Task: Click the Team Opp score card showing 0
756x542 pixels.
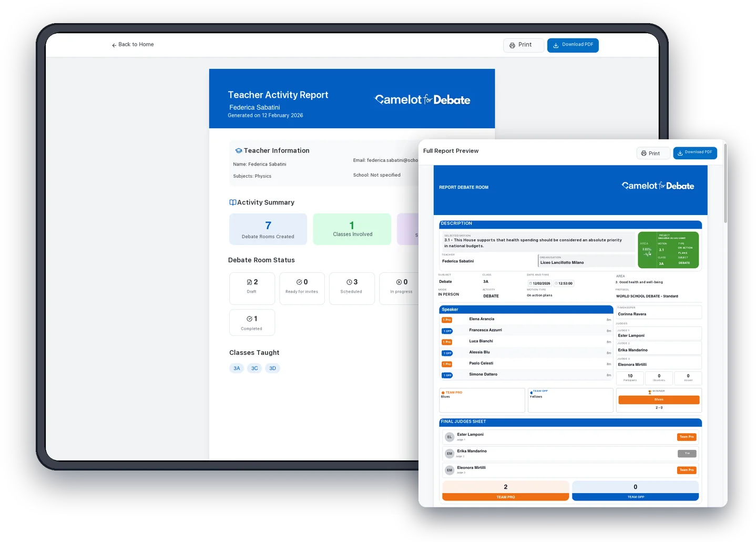Action: 635,491
